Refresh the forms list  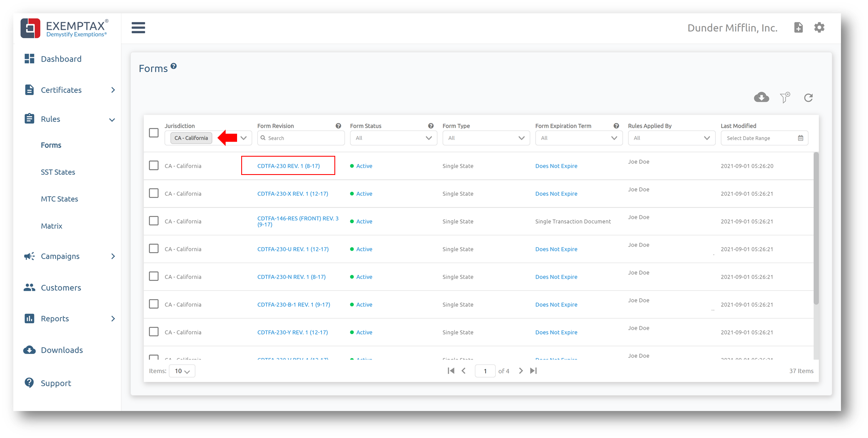click(809, 97)
